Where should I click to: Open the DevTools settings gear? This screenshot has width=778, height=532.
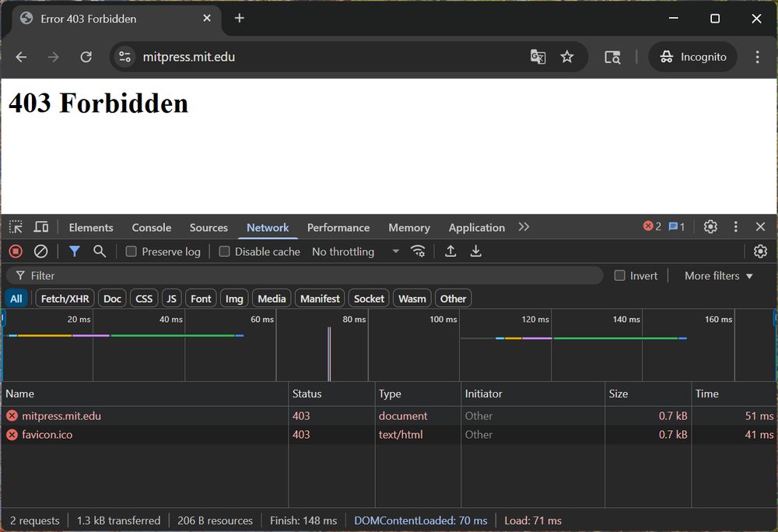pos(710,227)
